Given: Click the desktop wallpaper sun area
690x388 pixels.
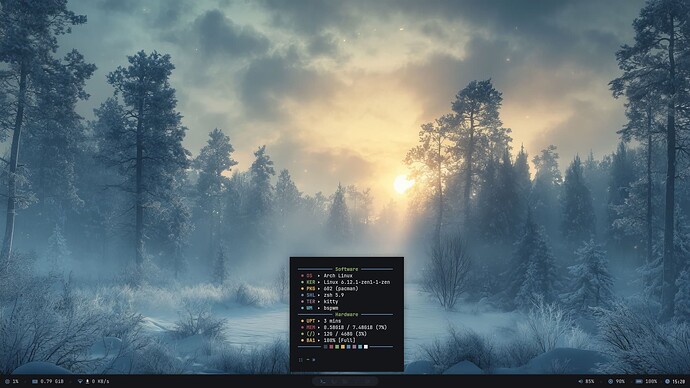Looking at the screenshot, I should point(403,183).
